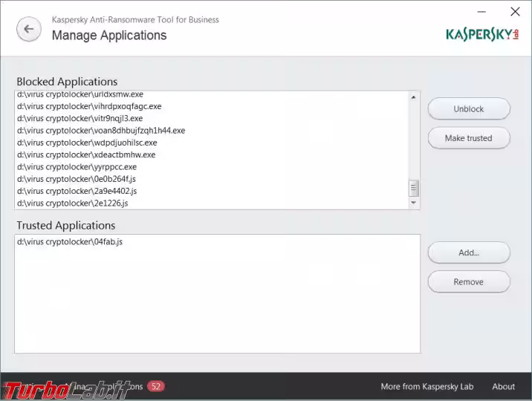Select blocked entry voan8dhbujfzqh1h44.exe
Viewport: 532px width, 401px height.
click(x=212, y=131)
